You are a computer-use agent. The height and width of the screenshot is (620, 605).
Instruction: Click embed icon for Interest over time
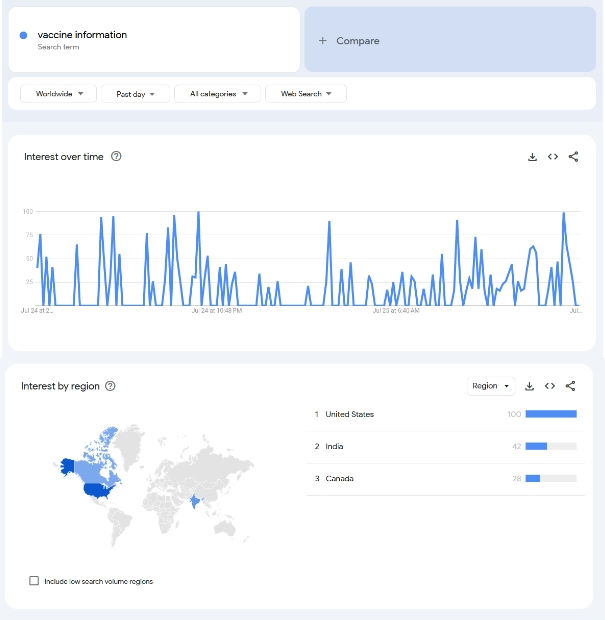point(552,157)
